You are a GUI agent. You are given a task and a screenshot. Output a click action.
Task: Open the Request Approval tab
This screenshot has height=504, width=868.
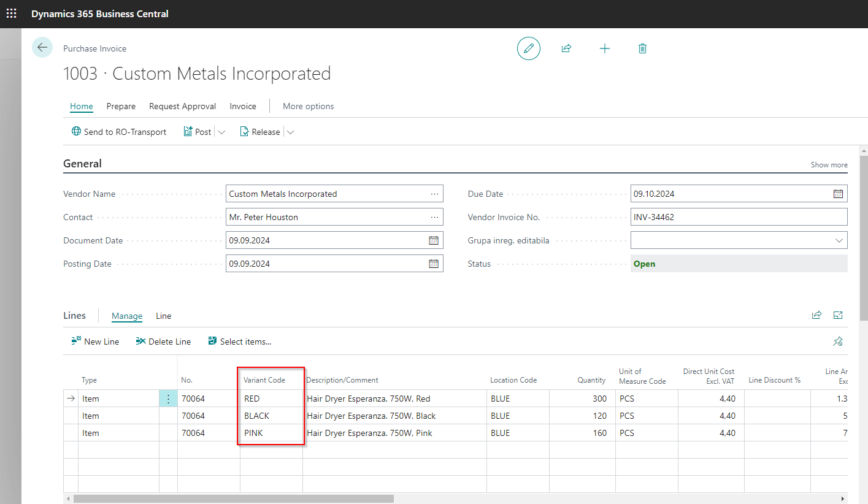pos(182,106)
